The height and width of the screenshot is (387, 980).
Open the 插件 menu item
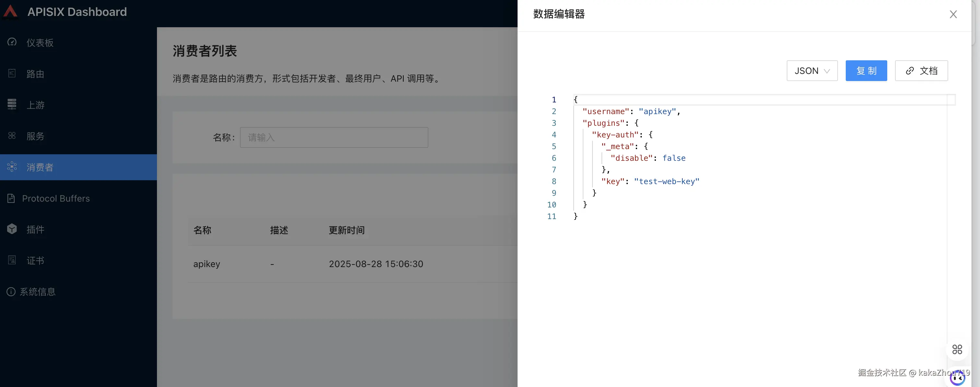pos(78,229)
